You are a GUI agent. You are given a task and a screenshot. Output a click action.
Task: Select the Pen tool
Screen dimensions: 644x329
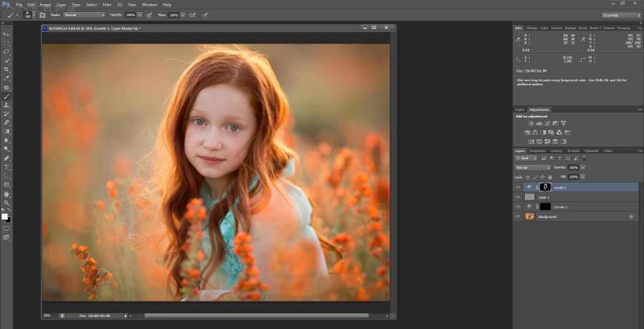pos(6,158)
